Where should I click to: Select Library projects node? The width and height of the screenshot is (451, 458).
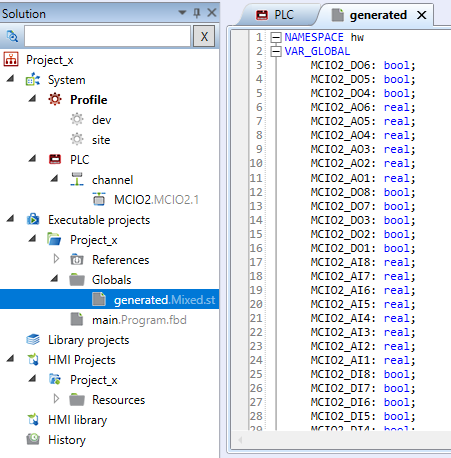point(88,340)
